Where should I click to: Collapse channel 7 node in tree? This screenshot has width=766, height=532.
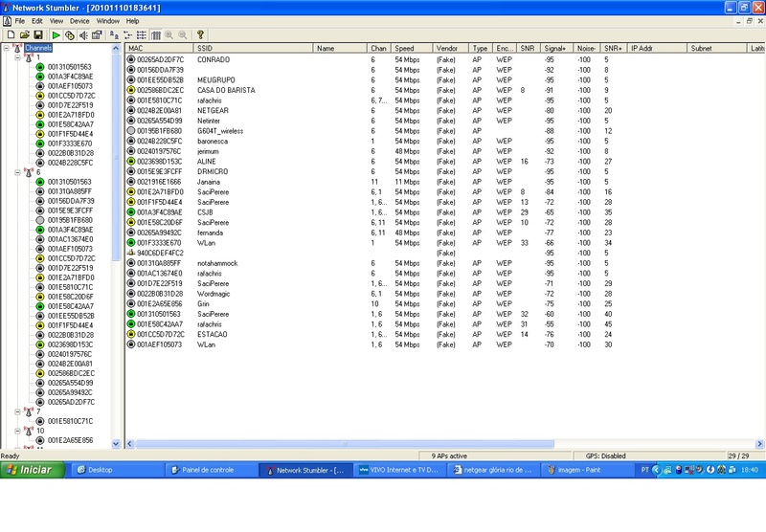pyautogui.click(x=17, y=412)
